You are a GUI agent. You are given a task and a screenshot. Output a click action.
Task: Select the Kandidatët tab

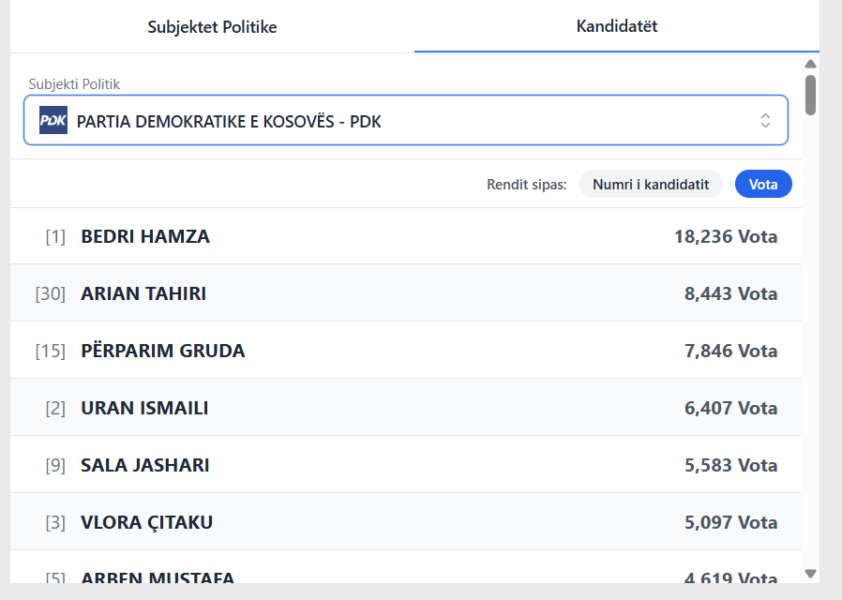coord(616,27)
